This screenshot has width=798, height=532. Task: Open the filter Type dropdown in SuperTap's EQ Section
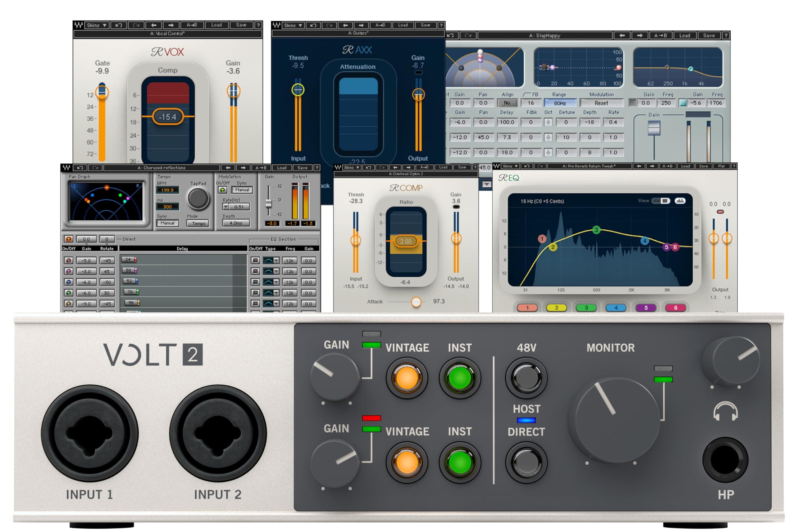pos(277,260)
